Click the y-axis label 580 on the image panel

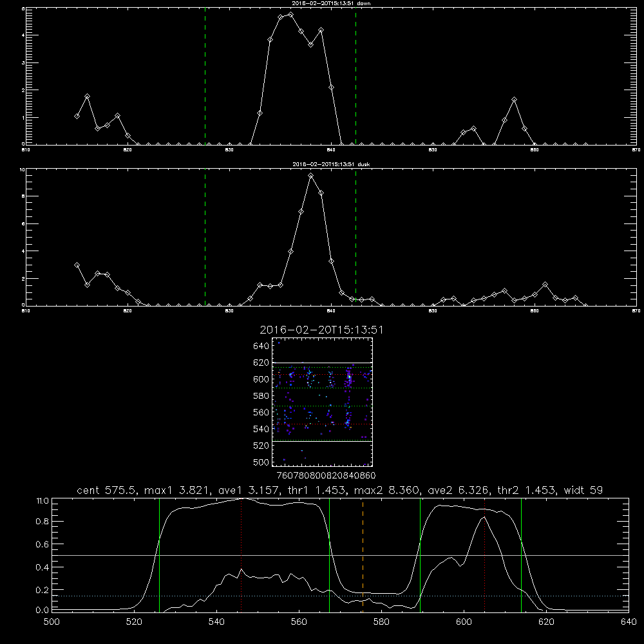[x=261, y=396]
